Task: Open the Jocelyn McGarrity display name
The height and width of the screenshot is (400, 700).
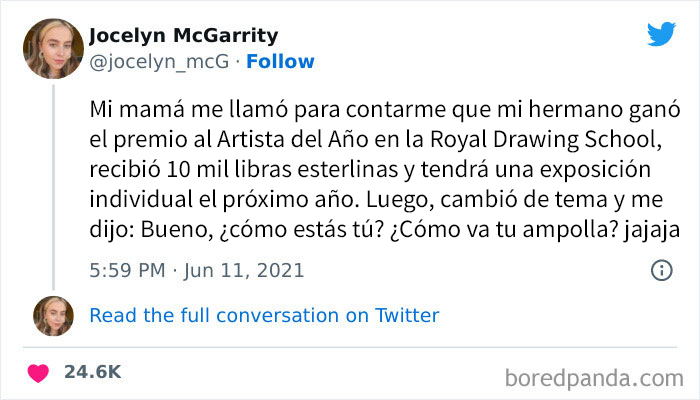Action: (x=182, y=37)
